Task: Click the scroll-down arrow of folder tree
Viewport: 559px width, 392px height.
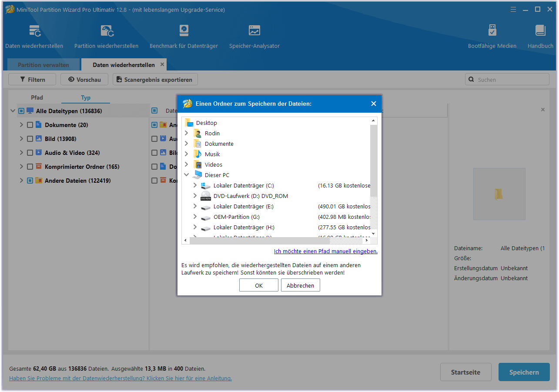Action: (x=373, y=234)
